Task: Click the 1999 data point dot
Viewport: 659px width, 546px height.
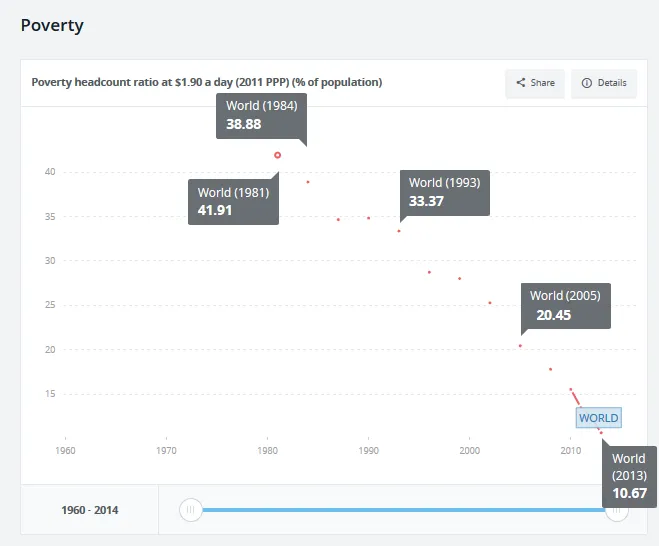Action: tap(460, 278)
